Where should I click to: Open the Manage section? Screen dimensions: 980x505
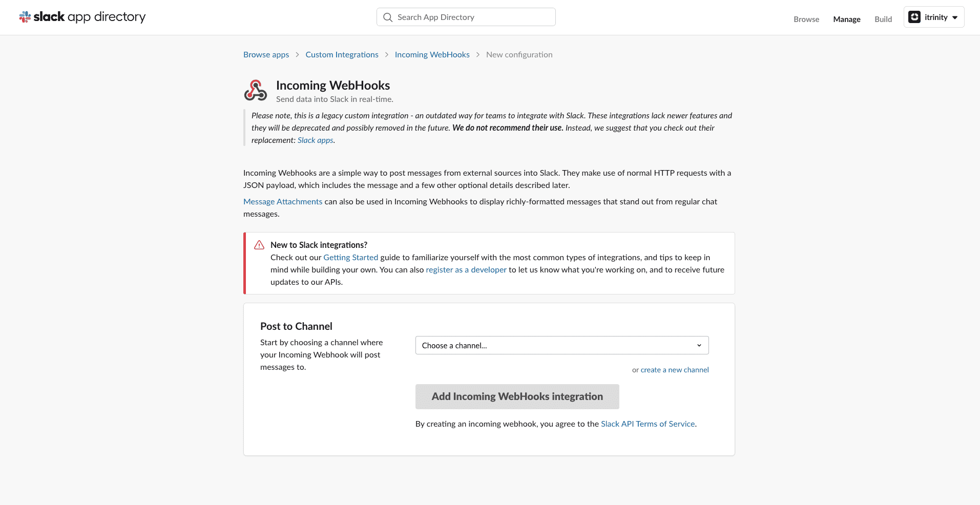(846, 19)
